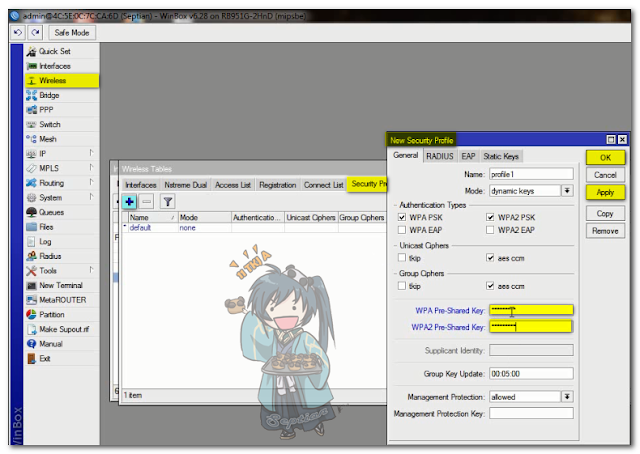Screen dimensions: 640x454
Task: Open Static Keys tab
Action: click(501, 156)
